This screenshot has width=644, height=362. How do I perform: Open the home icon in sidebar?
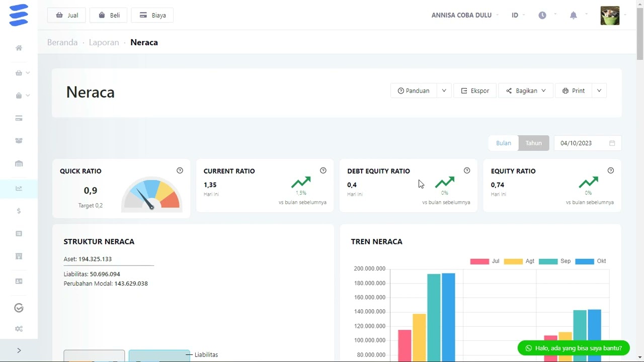point(19,48)
